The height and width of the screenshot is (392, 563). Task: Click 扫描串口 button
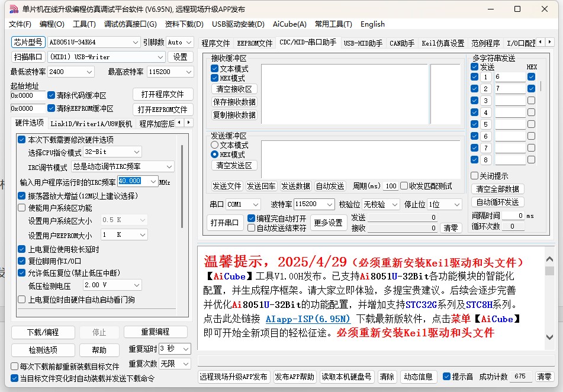[x=28, y=57]
